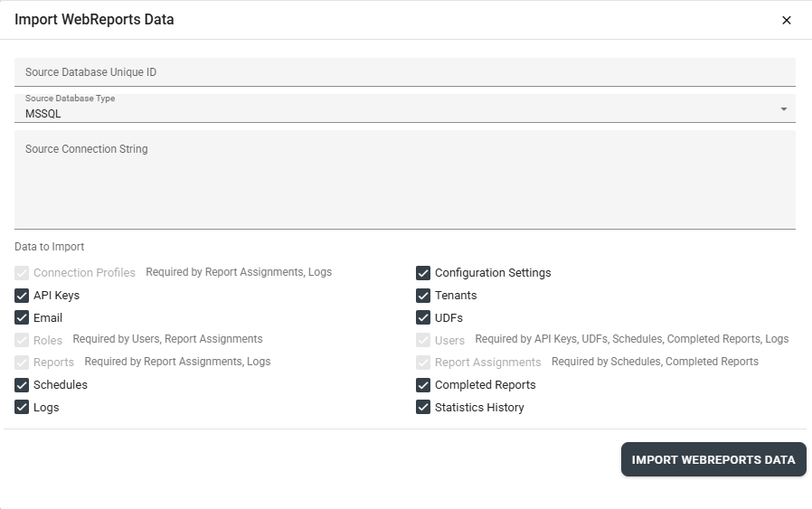The width and height of the screenshot is (812, 509).
Task: Click the Source Connection String textarea
Action: coord(405,180)
